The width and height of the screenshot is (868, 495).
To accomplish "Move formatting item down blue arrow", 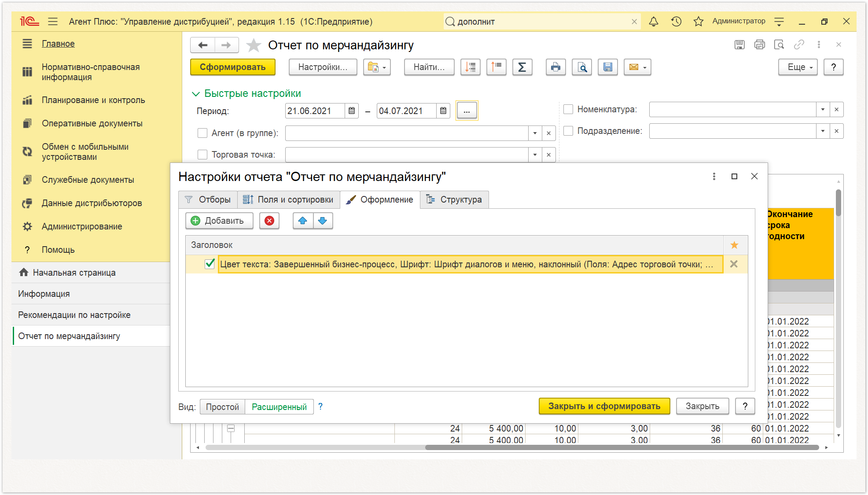I will tap(323, 221).
